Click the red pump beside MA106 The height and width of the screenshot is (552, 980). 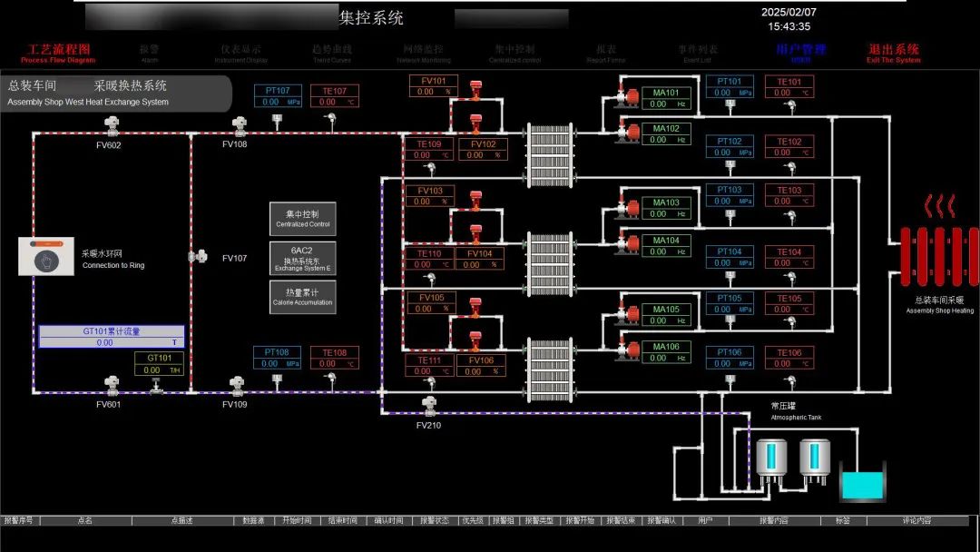coord(628,350)
